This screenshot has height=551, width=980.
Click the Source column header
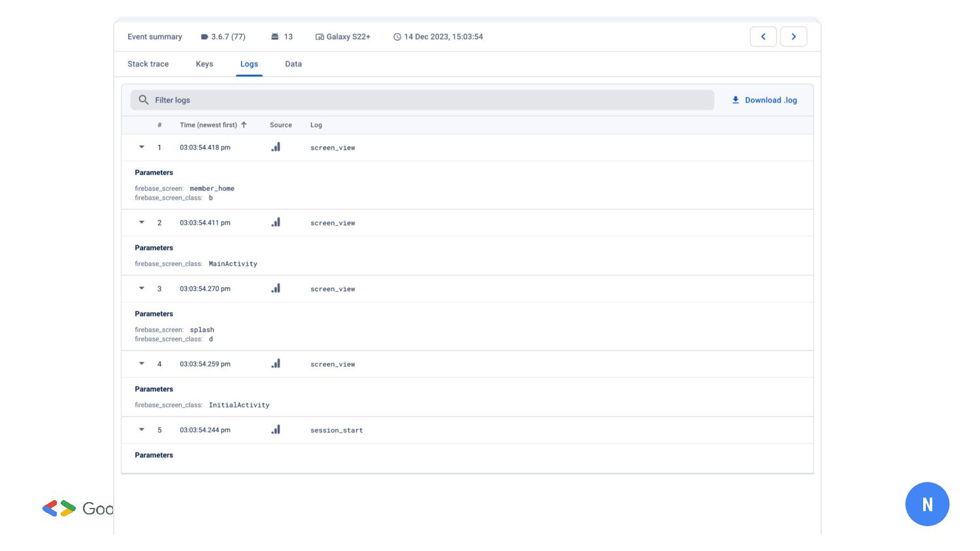(281, 125)
